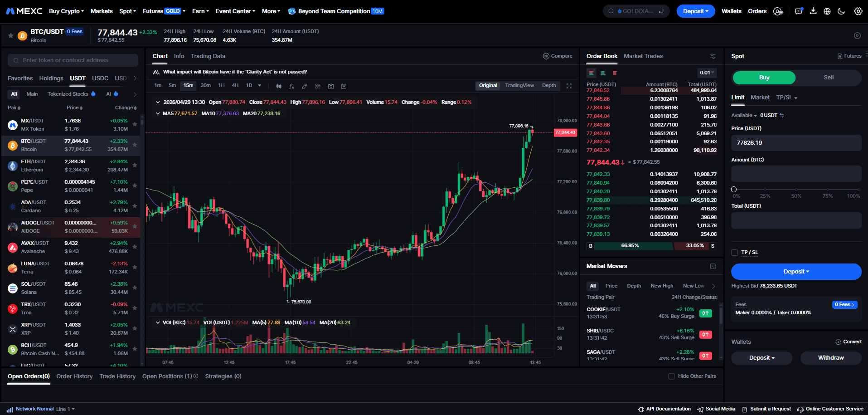The height and width of the screenshot is (415, 868).
Task: Open the Buy Crypto dropdown menu
Action: click(x=67, y=11)
